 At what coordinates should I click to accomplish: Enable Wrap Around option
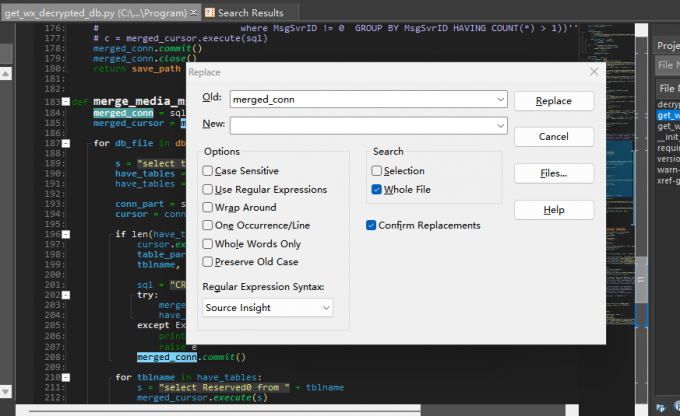[208, 207]
